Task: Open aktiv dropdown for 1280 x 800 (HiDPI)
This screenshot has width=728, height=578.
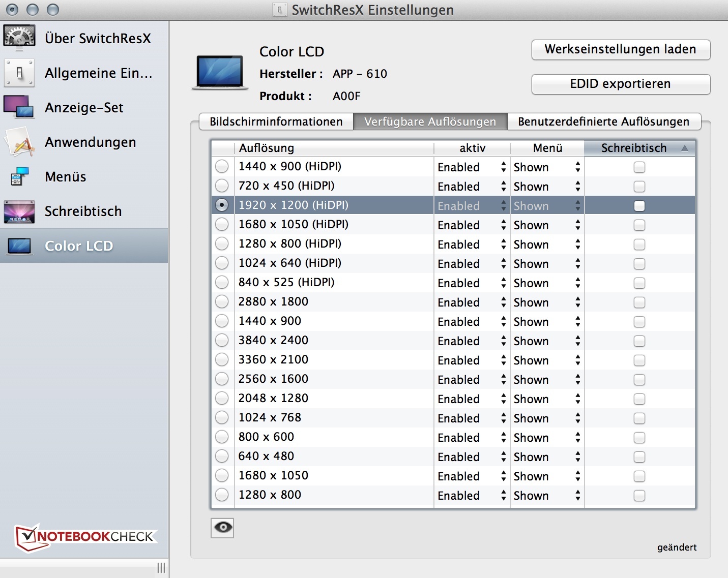Action: click(x=472, y=245)
